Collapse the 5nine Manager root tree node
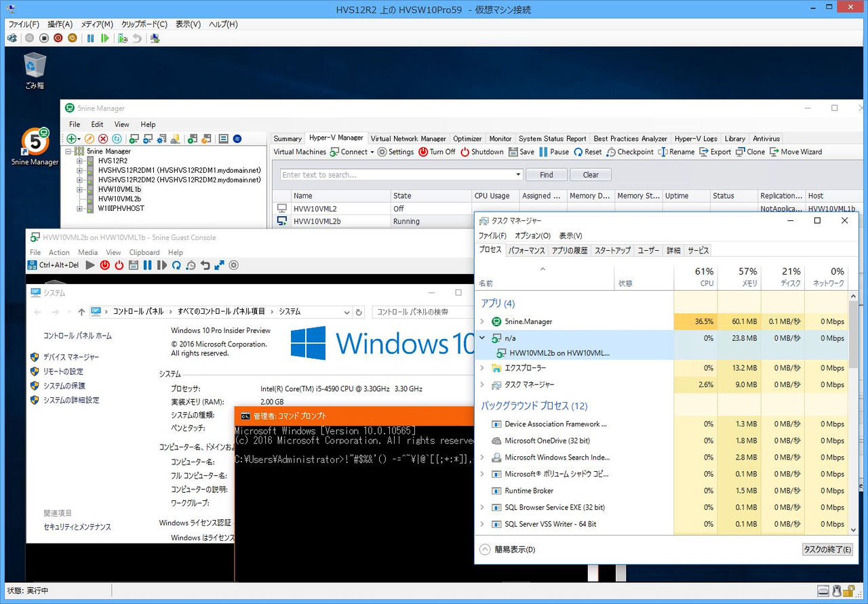 [68, 151]
